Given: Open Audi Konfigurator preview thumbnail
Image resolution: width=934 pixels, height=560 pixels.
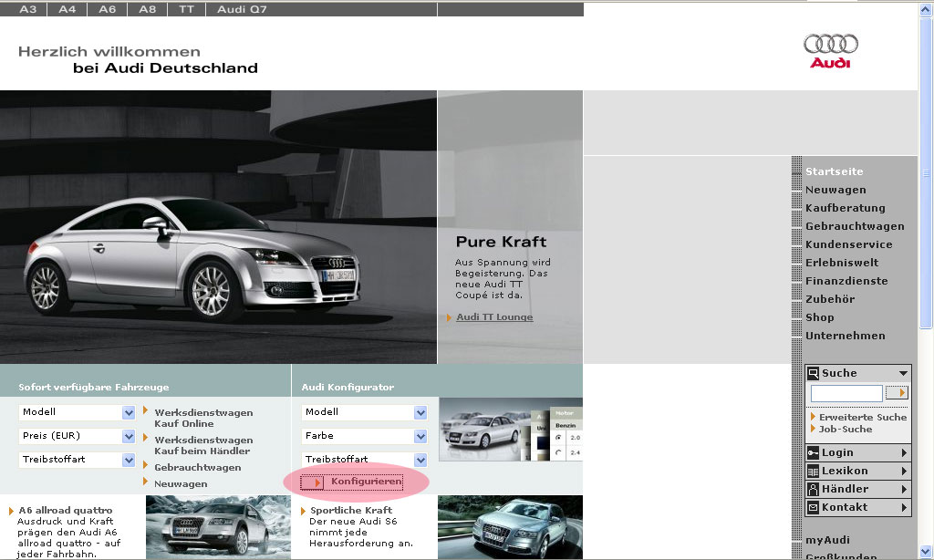Looking at the screenshot, I should pos(511,430).
